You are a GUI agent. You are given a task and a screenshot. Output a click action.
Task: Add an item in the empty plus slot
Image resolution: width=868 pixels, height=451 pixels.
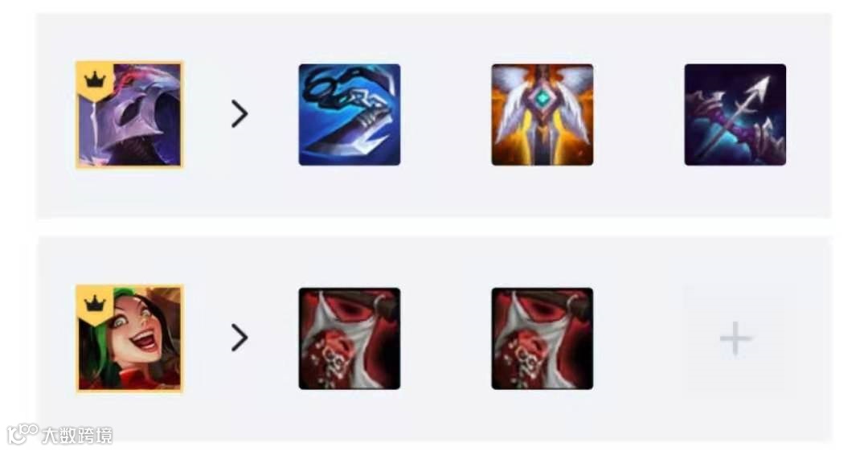point(735,338)
